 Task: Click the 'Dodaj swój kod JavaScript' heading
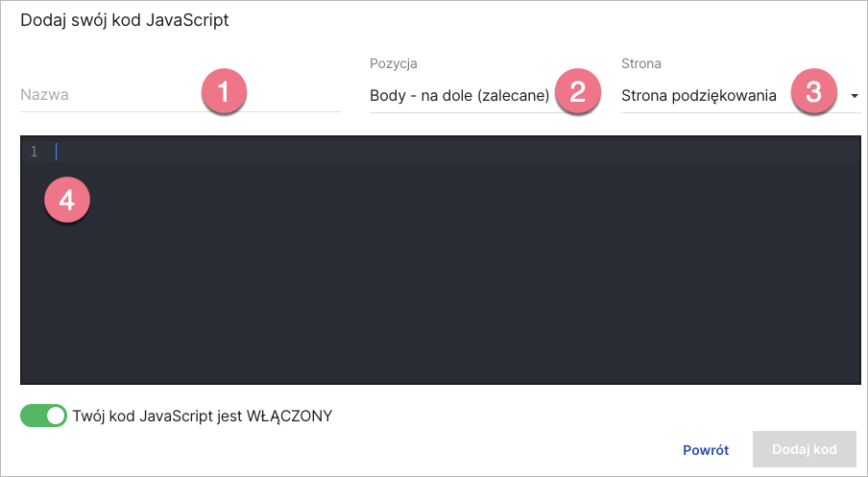125,20
